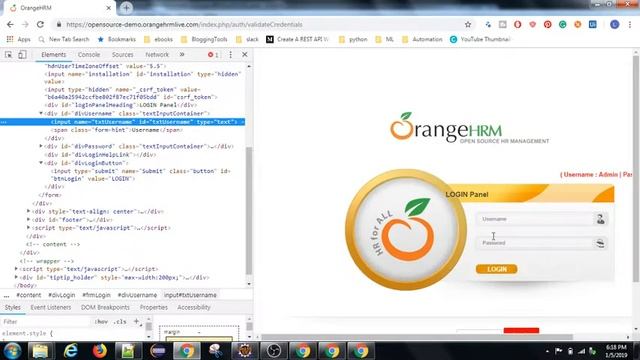Click the orange LOGIN button
This screenshot has height=360, width=640.
(x=496, y=269)
